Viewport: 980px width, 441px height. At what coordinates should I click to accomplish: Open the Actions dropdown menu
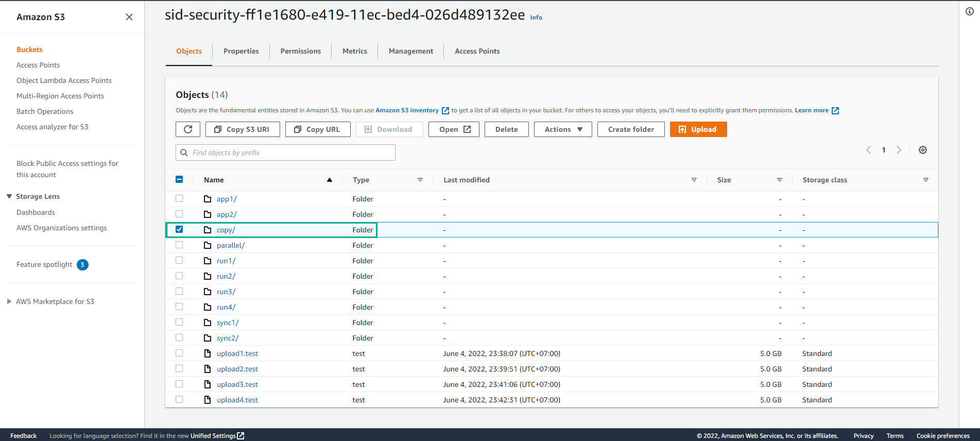(x=563, y=129)
